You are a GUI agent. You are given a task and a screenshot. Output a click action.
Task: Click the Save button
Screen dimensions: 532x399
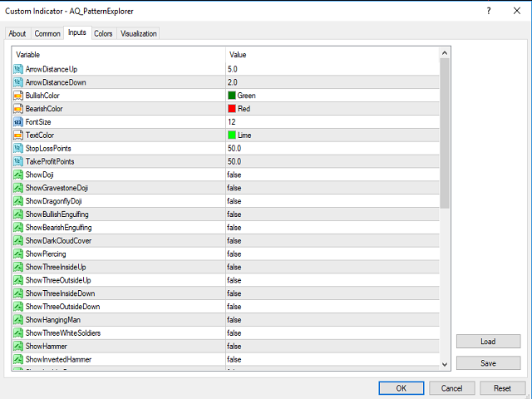[488, 363]
